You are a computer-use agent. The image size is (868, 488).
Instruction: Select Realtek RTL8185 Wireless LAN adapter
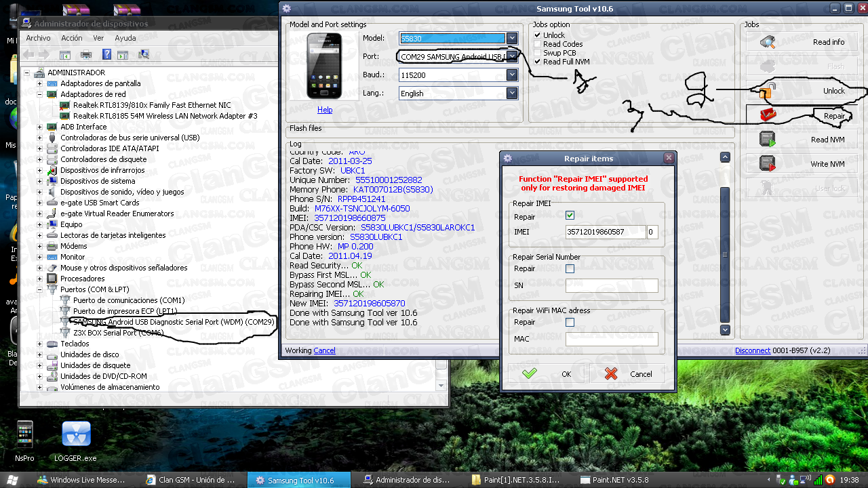tap(165, 116)
